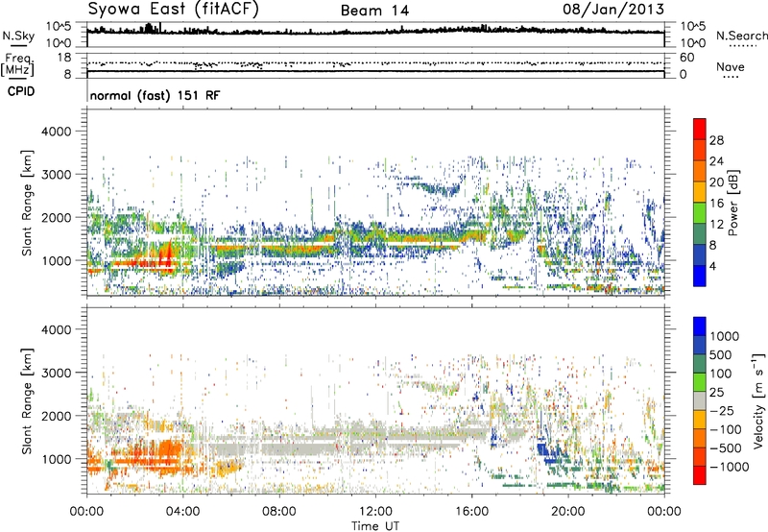
Task: Click the "Velocity [m s-1]" colorbar title
Action: coord(759,400)
